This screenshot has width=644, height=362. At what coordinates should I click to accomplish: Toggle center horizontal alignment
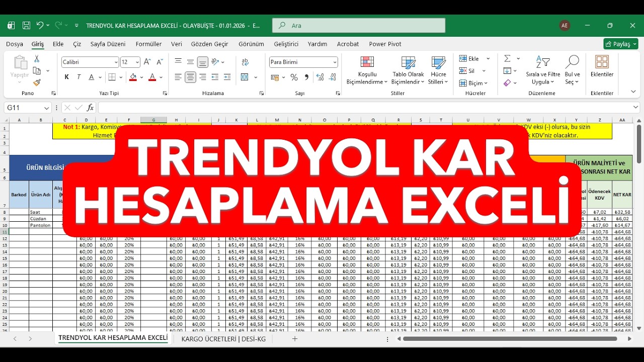tap(190, 77)
